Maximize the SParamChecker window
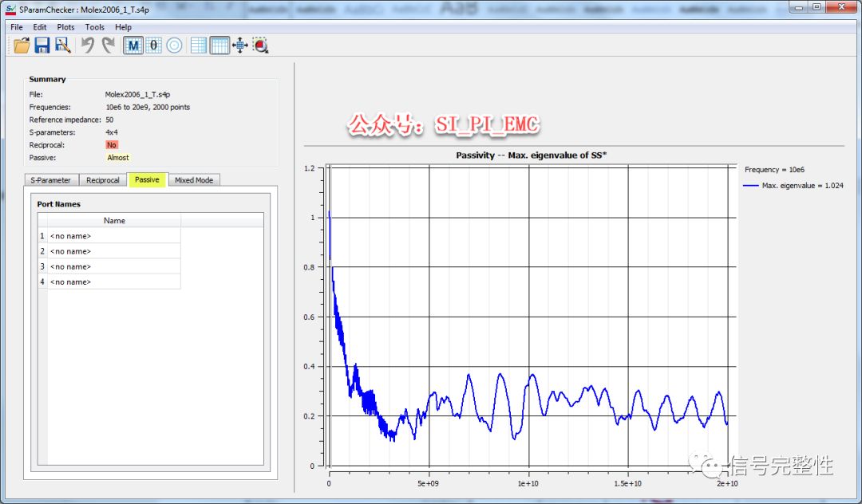 click(817, 7)
